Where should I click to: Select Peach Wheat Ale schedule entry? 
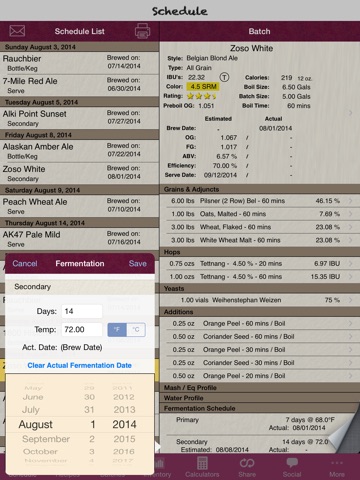tap(79, 206)
